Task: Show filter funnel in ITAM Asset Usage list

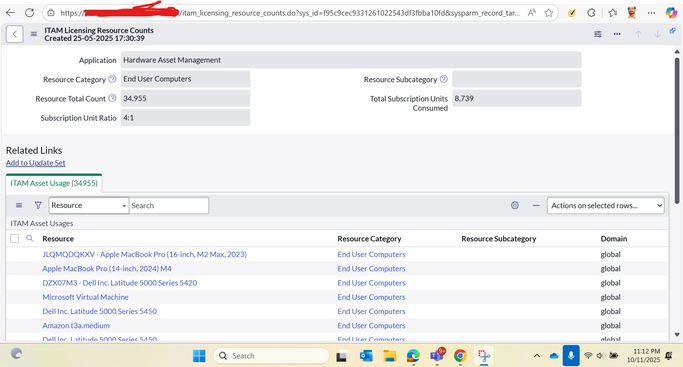Action: (38, 205)
